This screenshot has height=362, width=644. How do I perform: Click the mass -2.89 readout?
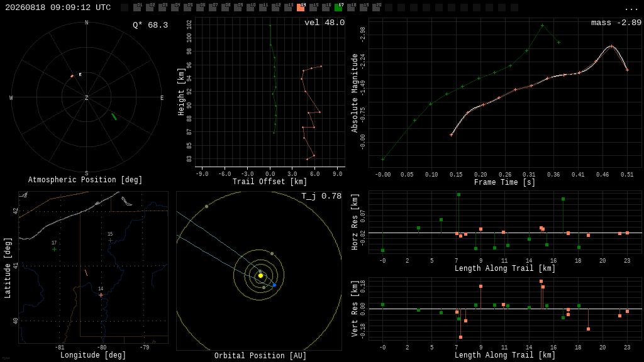tap(616, 23)
